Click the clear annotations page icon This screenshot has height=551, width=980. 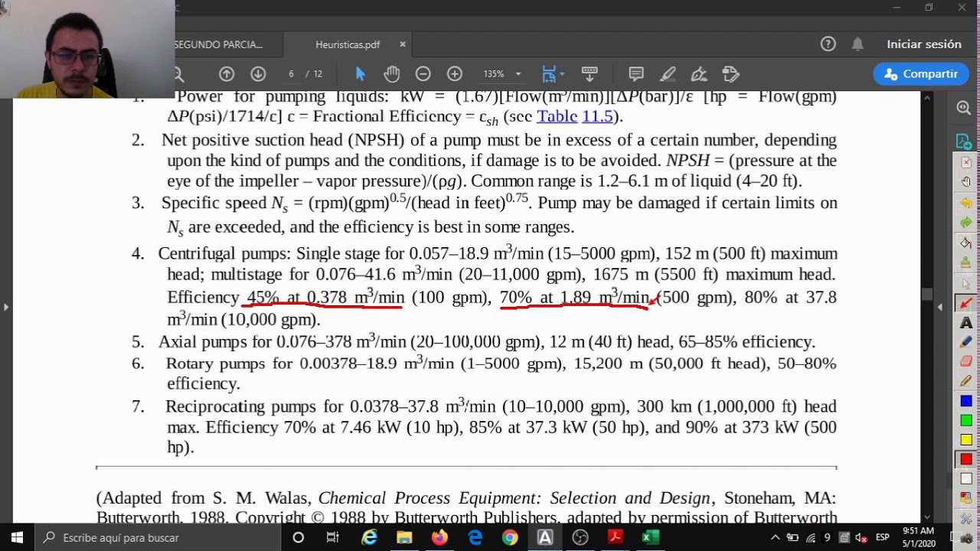point(966,163)
